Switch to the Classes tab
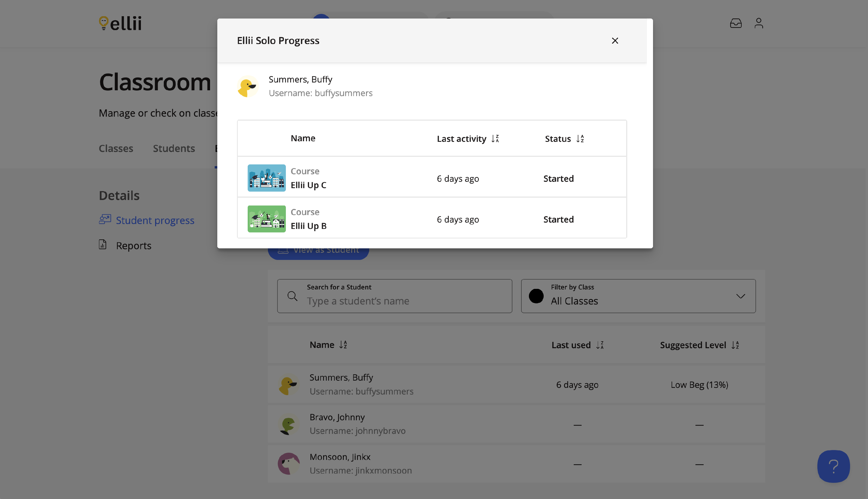 coord(116,148)
